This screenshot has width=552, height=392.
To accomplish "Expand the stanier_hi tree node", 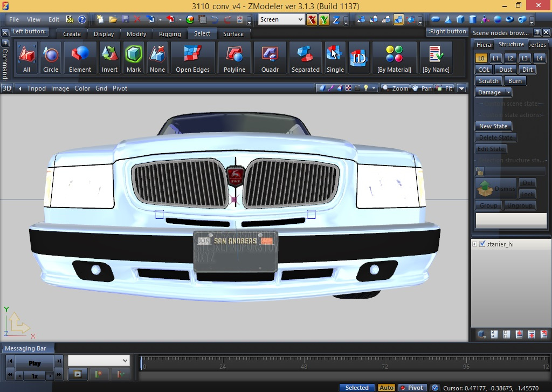I will point(474,244).
